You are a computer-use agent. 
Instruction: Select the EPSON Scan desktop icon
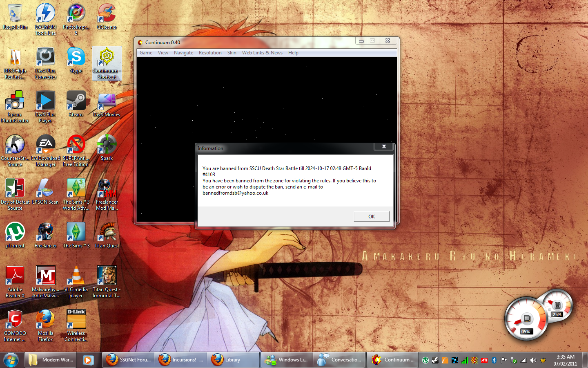click(46, 191)
